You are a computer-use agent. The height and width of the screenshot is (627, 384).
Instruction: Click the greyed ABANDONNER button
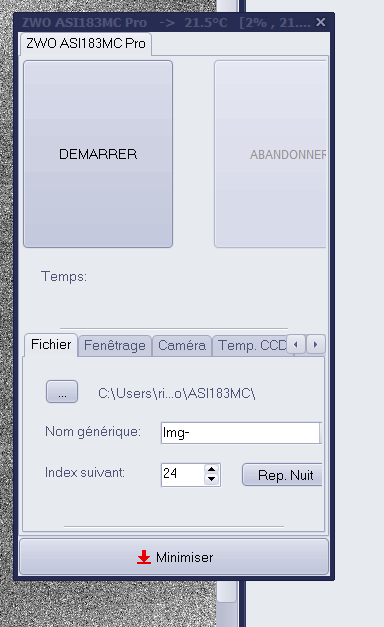point(270,154)
